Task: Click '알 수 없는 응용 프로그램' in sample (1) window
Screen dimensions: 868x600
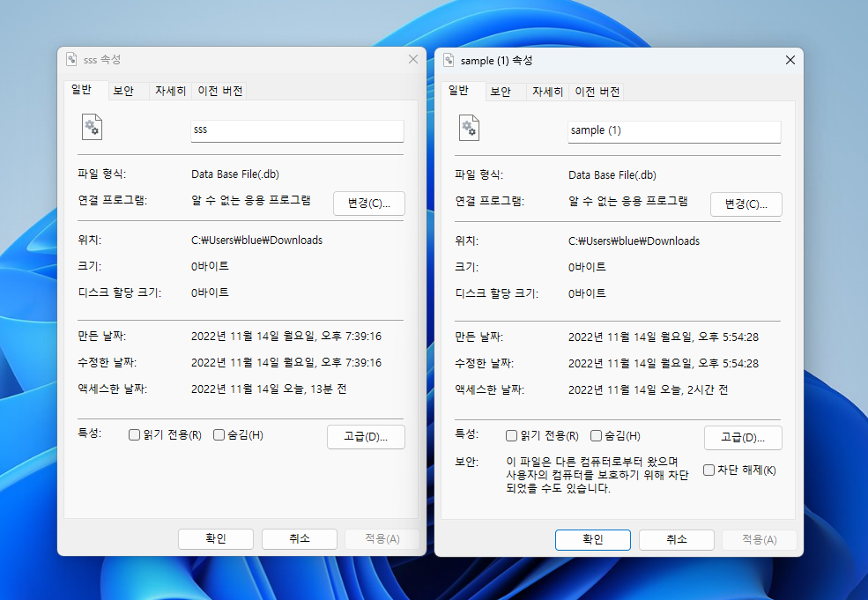Action: point(627,201)
